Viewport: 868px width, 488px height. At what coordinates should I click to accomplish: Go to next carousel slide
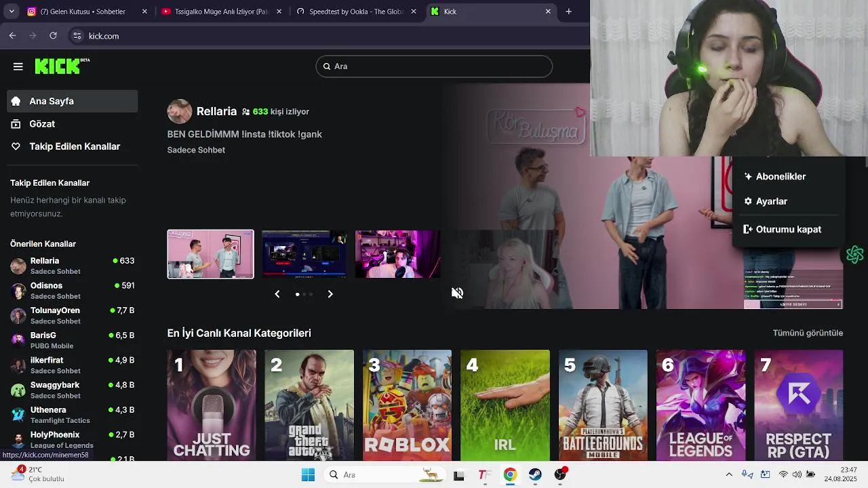(x=330, y=294)
